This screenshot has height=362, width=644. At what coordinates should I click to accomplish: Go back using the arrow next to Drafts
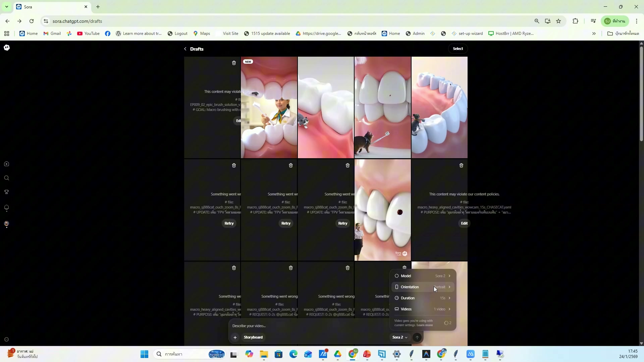point(185,49)
